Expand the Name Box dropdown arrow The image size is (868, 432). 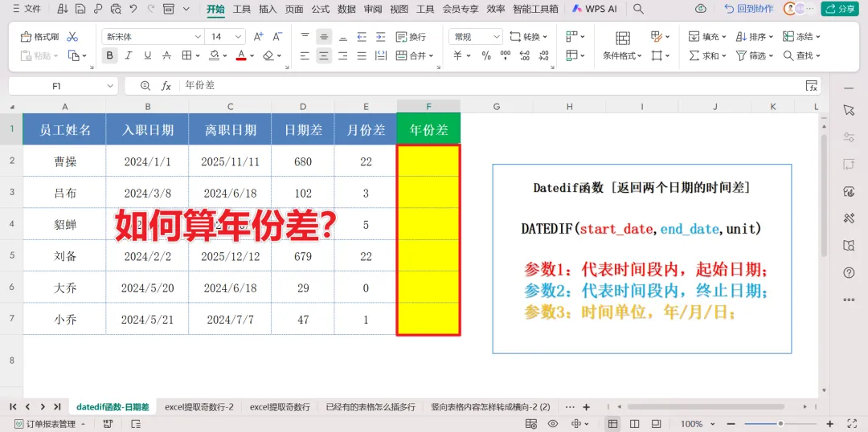pyautogui.click(x=109, y=86)
